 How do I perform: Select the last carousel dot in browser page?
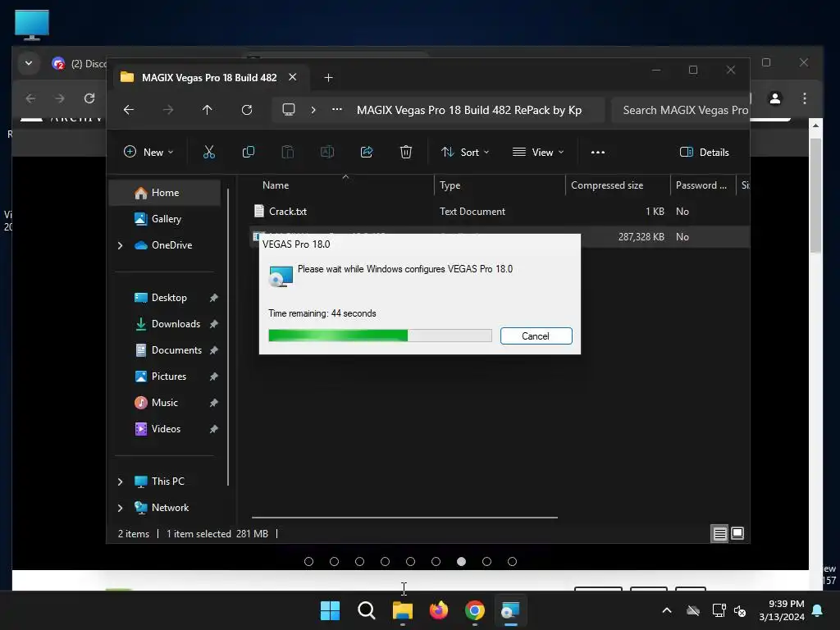click(x=512, y=561)
